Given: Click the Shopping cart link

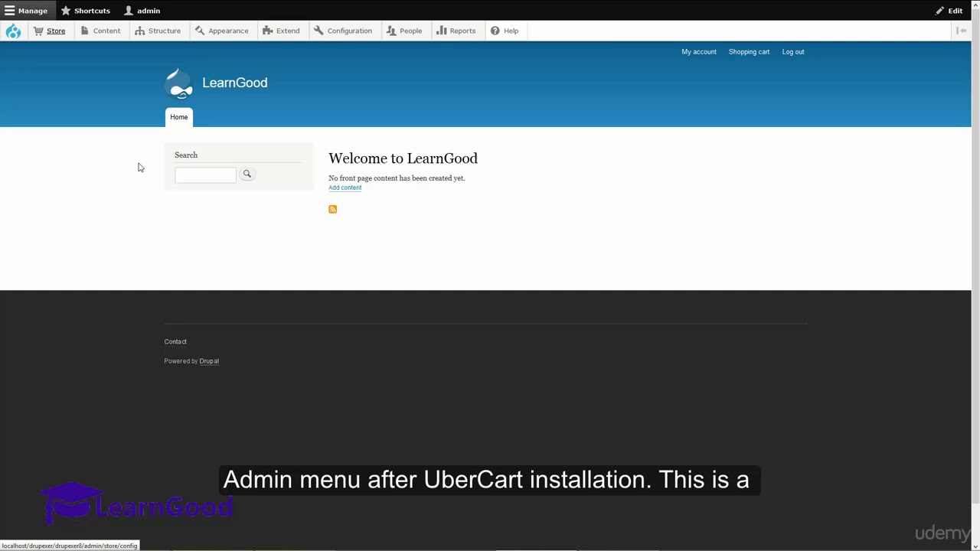Looking at the screenshot, I should pos(749,52).
